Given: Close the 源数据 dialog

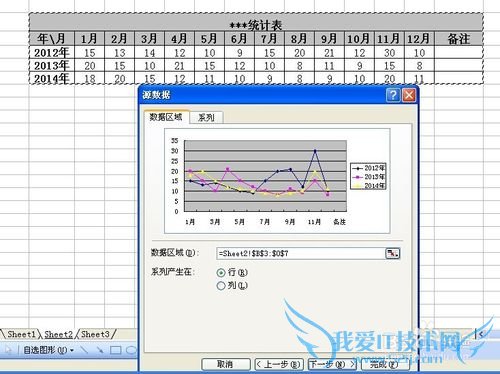Looking at the screenshot, I should 409,95.
